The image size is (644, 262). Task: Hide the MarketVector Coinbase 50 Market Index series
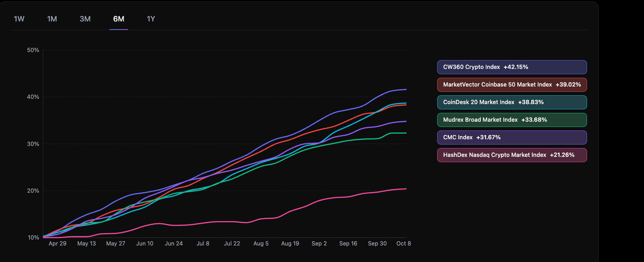coord(512,85)
